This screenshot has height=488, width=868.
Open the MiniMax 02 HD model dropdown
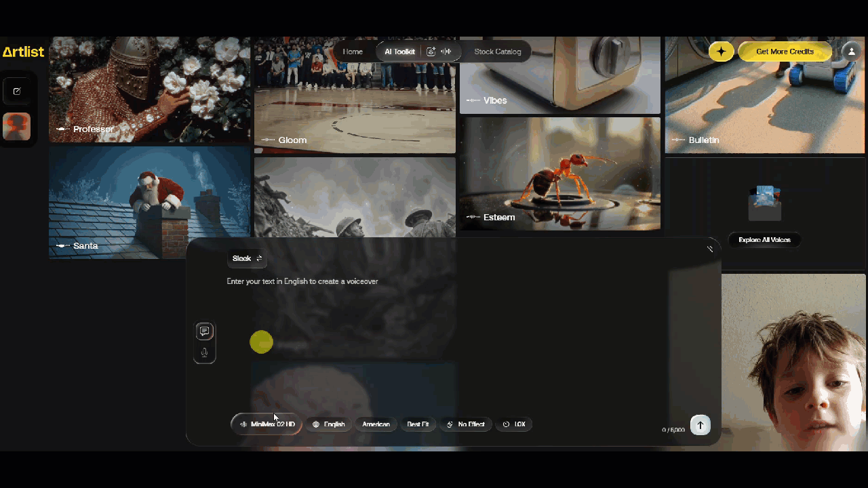click(267, 424)
